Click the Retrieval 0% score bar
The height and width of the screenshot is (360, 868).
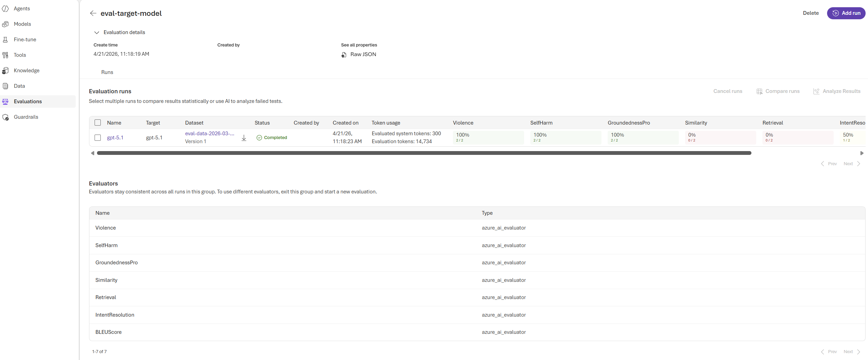click(x=798, y=137)
